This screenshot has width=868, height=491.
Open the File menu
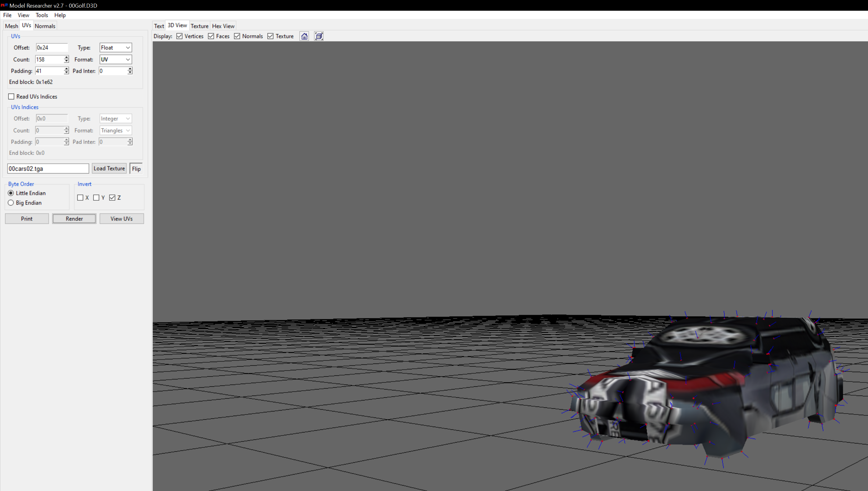[x=7, y=15]
